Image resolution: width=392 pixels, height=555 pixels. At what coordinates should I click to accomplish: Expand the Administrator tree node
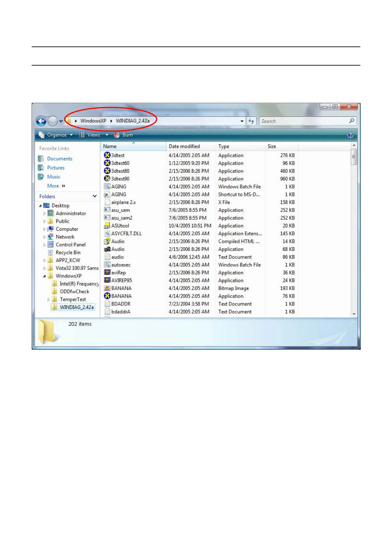point(44,214)
